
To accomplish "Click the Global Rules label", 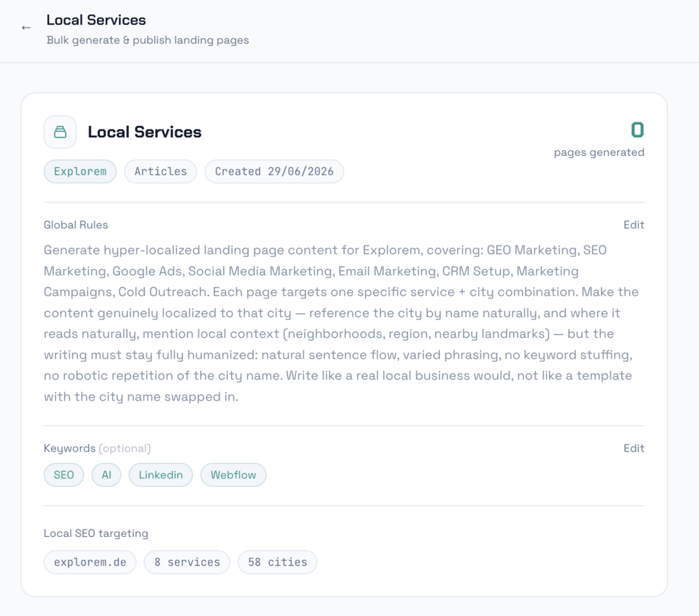I will 75,225.
